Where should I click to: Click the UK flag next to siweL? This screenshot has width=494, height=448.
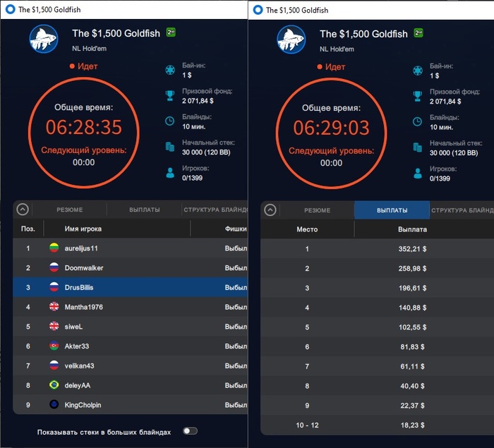54,326
